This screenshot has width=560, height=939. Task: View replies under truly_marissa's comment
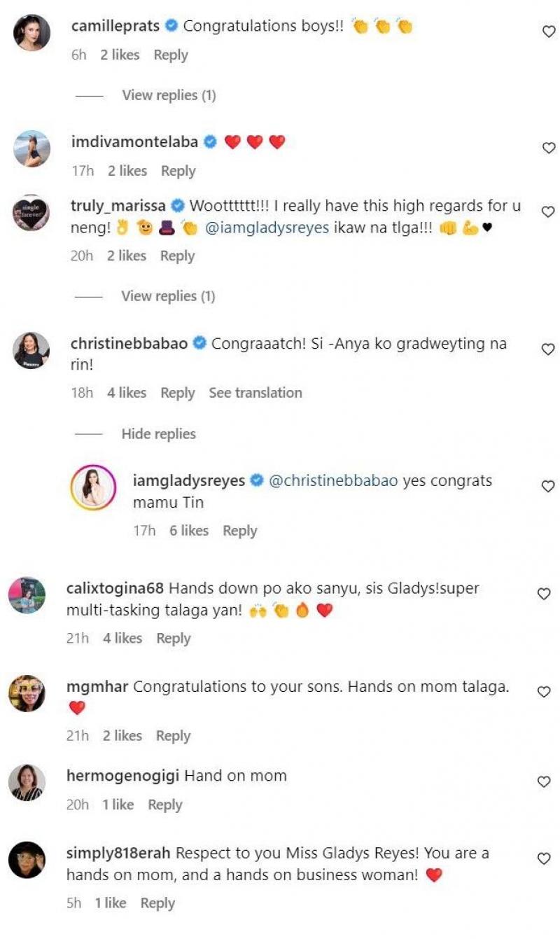pyautogui.click(x=168, y=296)
